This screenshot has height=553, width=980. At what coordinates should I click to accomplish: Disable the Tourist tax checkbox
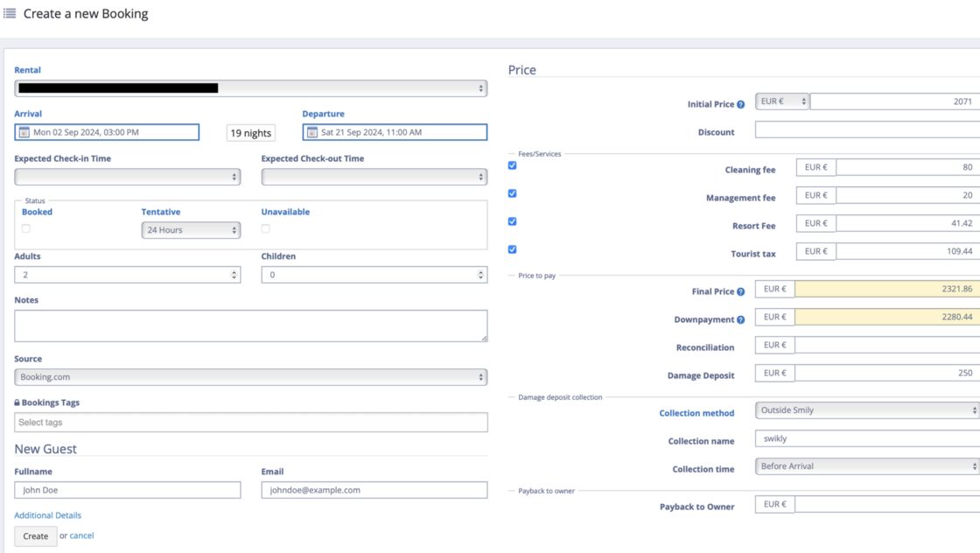click(x=513, y=249)
